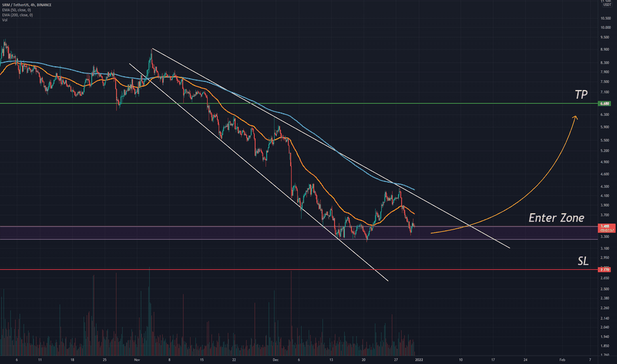
Task: Click the Feb label on time axis
Action: click(x=562, y=359)
